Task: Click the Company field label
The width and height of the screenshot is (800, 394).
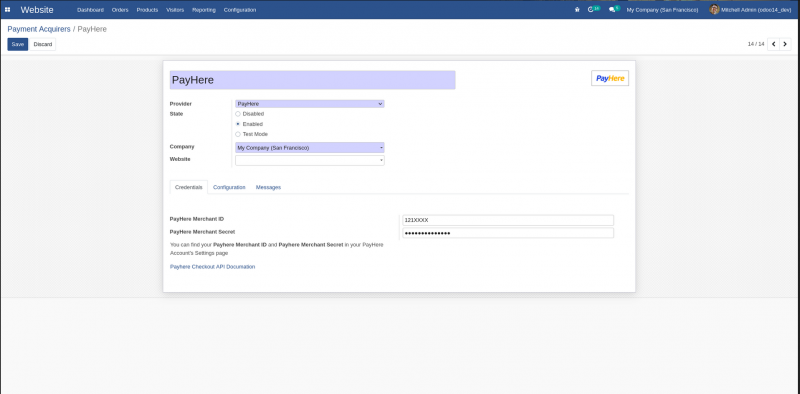Action: click(182, 146)
